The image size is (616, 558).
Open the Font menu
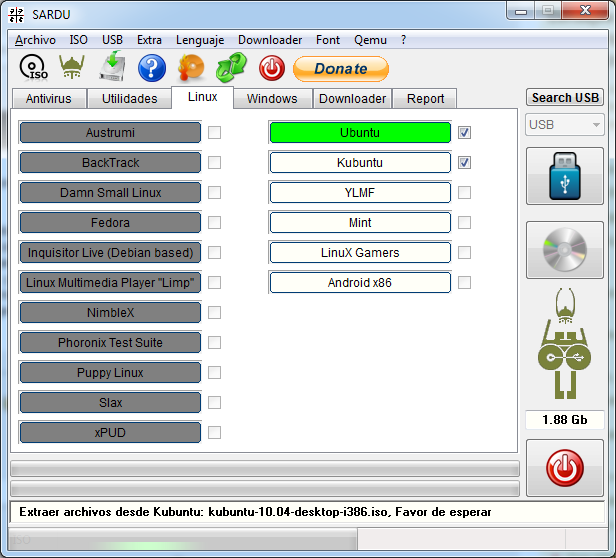tap(328, 40)
